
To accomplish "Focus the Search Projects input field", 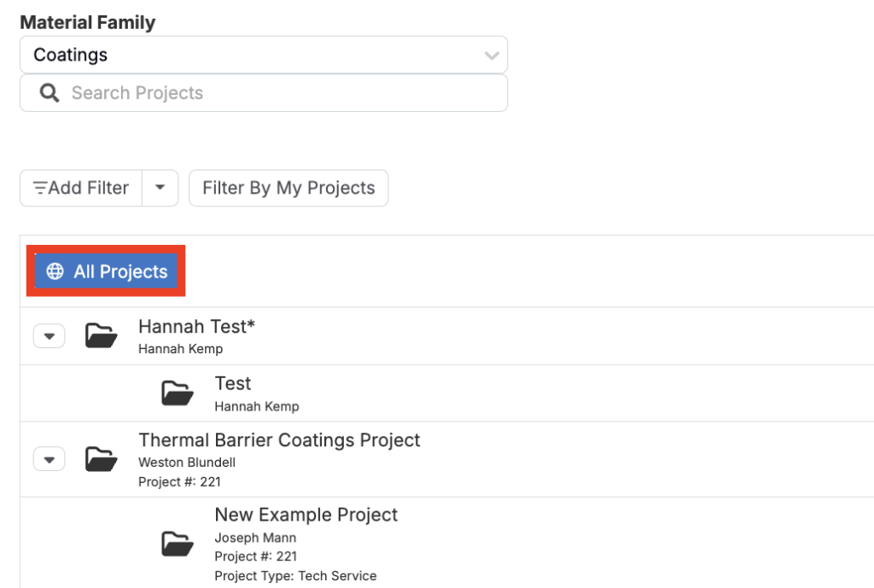I will [264, 92].
